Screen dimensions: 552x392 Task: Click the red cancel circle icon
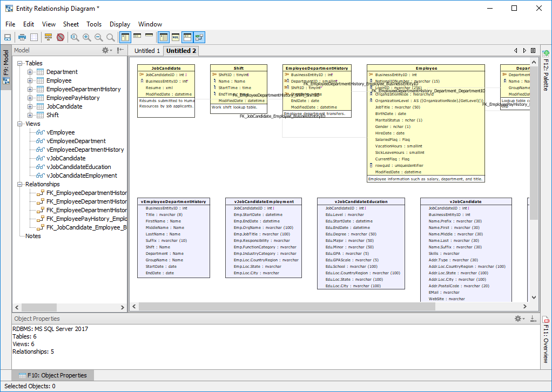click(x=60, y=37)
